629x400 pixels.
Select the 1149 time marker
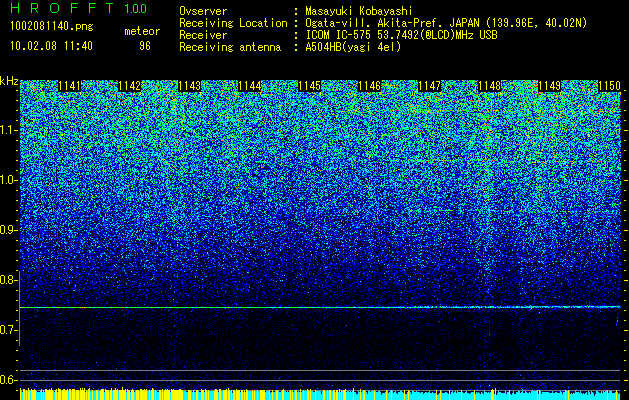coord(550,86)
